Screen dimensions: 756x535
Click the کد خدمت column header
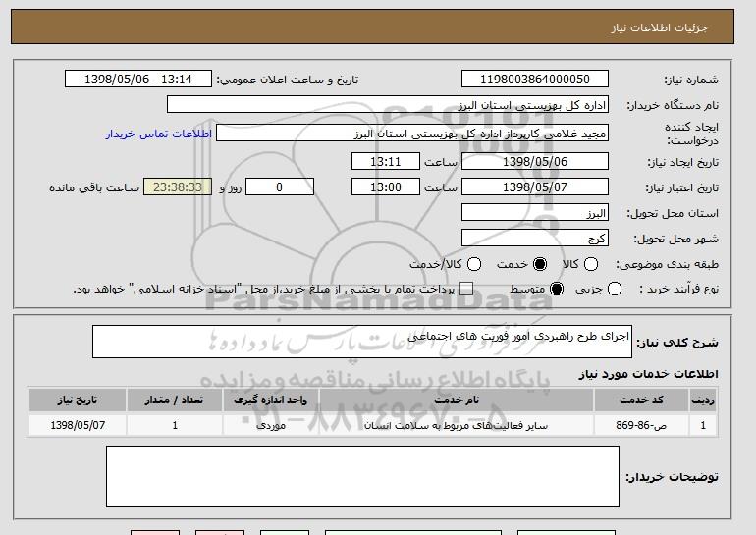(642, 401)
